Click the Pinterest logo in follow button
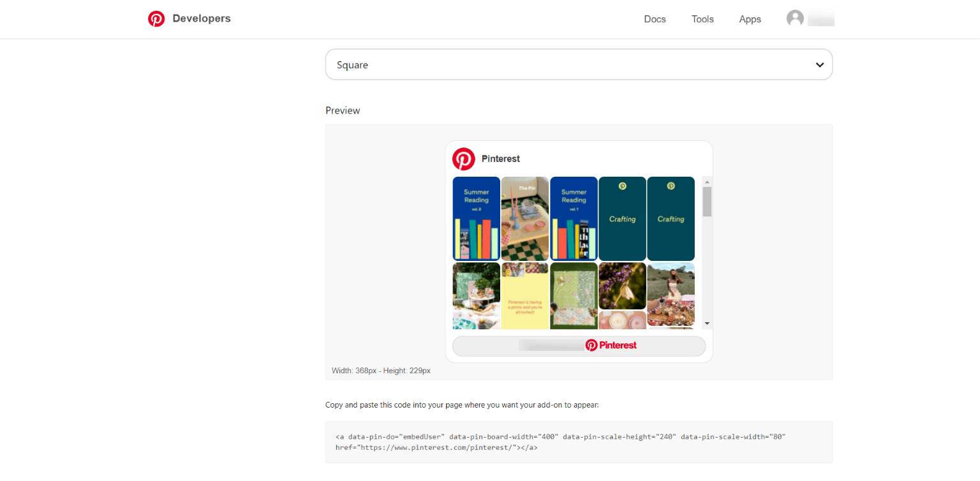This screenshot has height=481, width=980. [591, 345]
